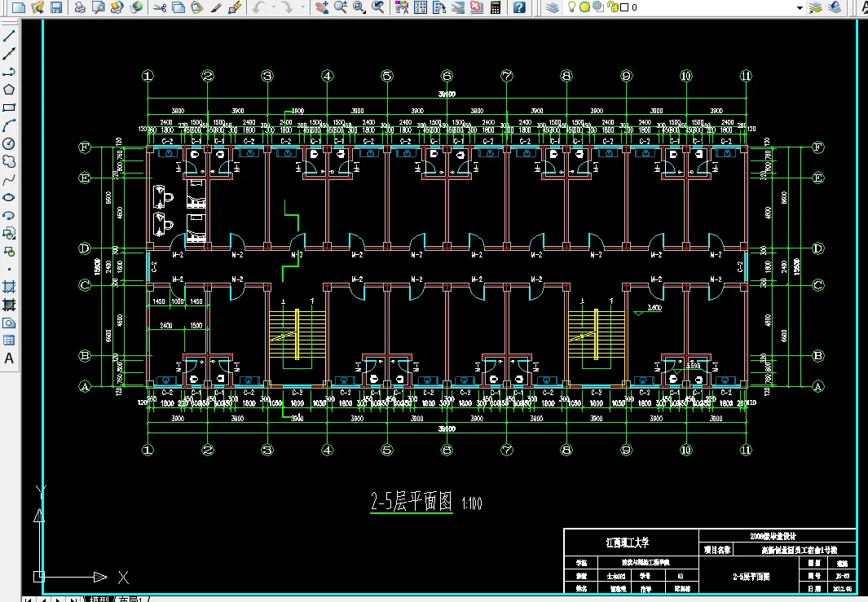Open the Insert Block flyout
Screen dimensions: 868x602
pos(9,234)
